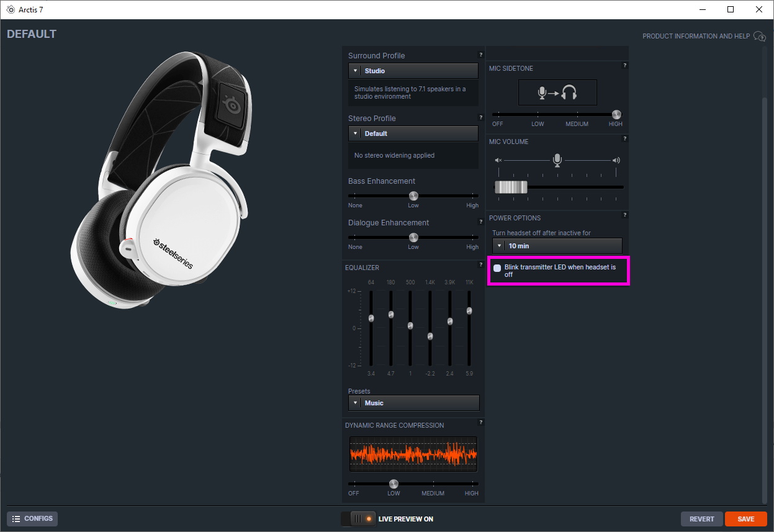
Task: Click the DEFAULT configuration title
Action: click(32, 34)
